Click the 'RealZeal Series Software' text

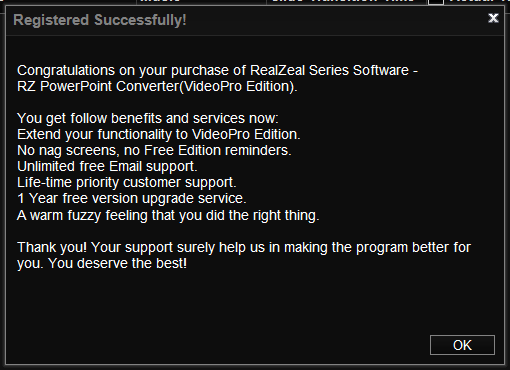(x=329, y=70)
